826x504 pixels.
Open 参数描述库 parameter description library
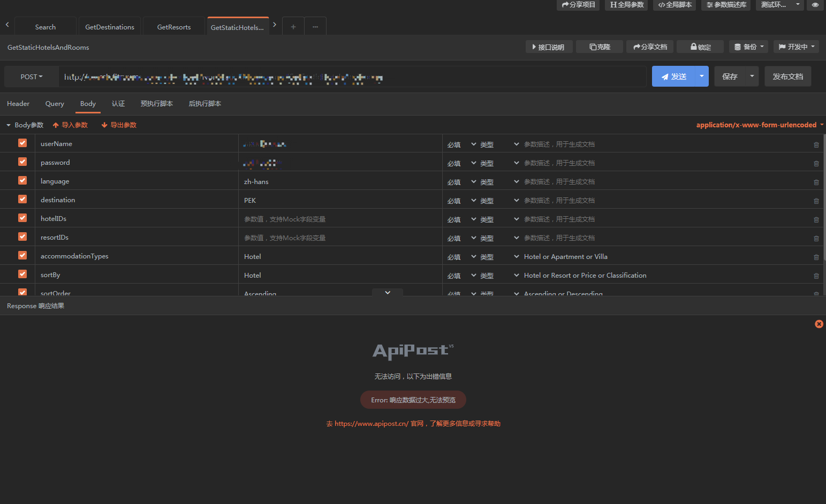coord(726,5)
